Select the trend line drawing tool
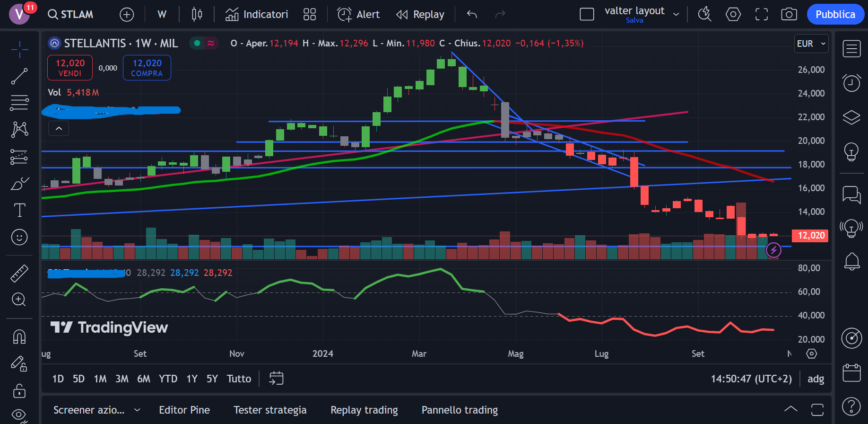 point(19,76)
